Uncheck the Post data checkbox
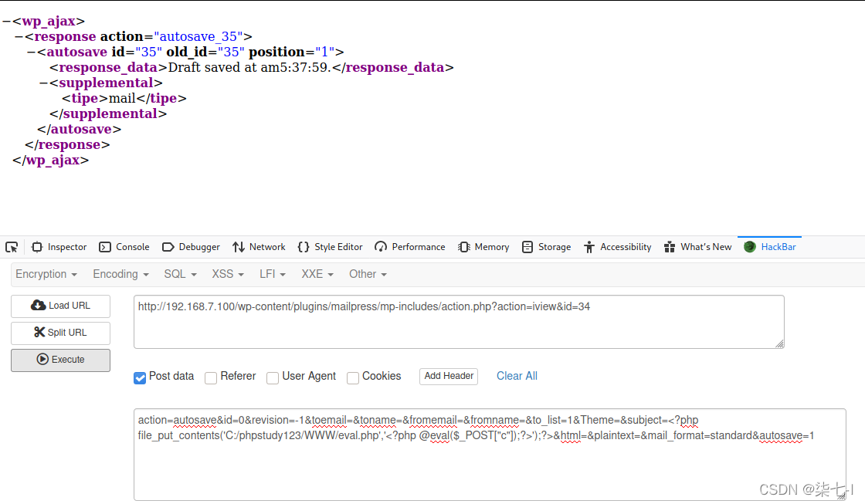 (x=140, y=377)
